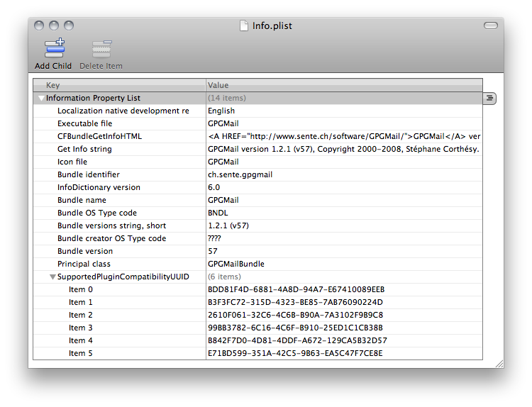The height and width of the screenshot is (407, 532).
Task: Click the 57 Bundle version value
Action: click(x=213, y=251)
